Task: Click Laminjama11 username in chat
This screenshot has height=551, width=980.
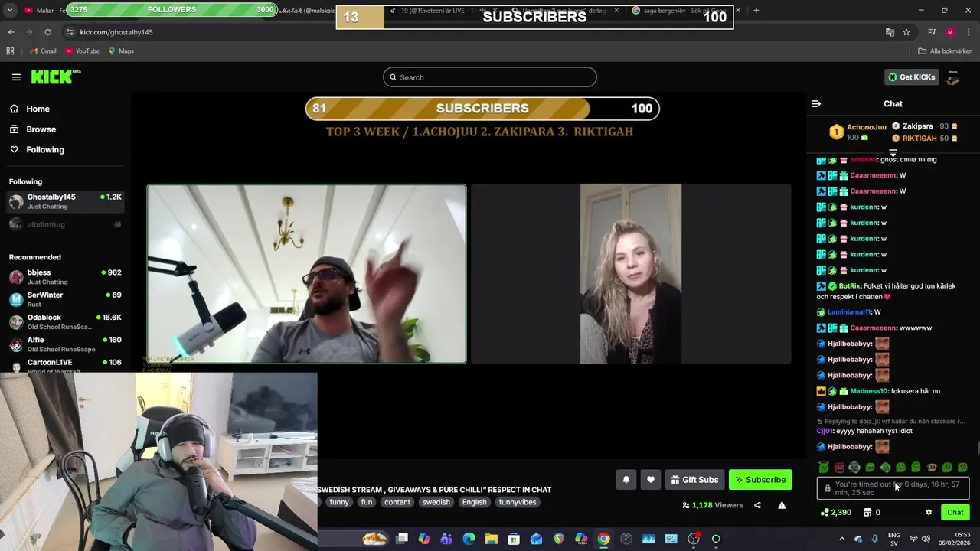Action: (849, 312)
